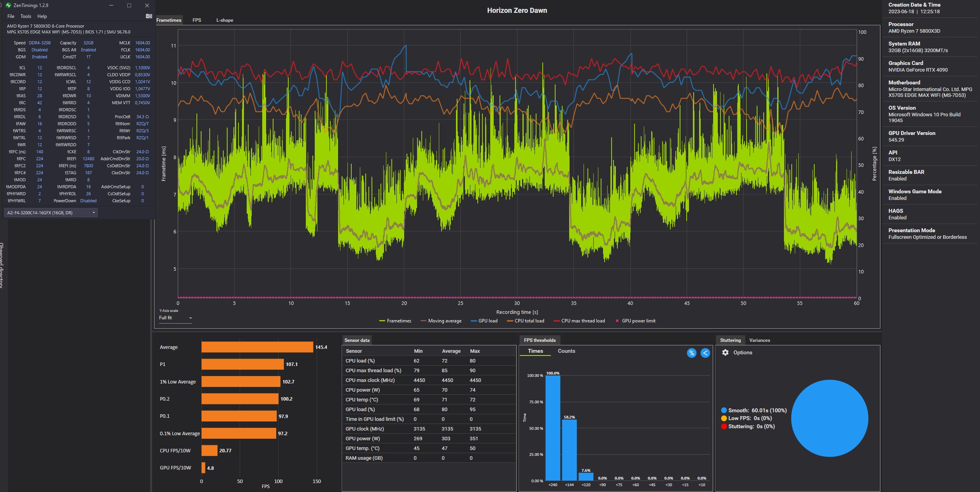Click the blue less-than icon in FPS thresholds

coord(705,353)
